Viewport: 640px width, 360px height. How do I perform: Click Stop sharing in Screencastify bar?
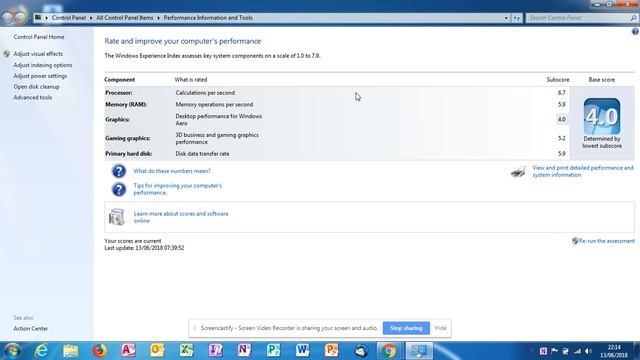(x=406, y=328)
